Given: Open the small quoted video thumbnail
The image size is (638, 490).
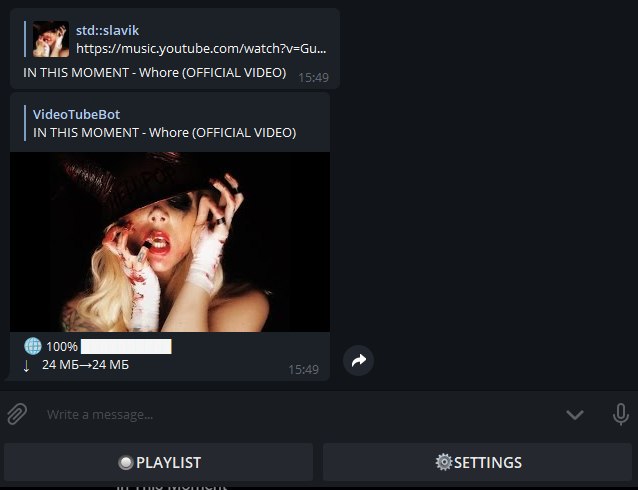Looking at the screenshot, I should point(51,39).
